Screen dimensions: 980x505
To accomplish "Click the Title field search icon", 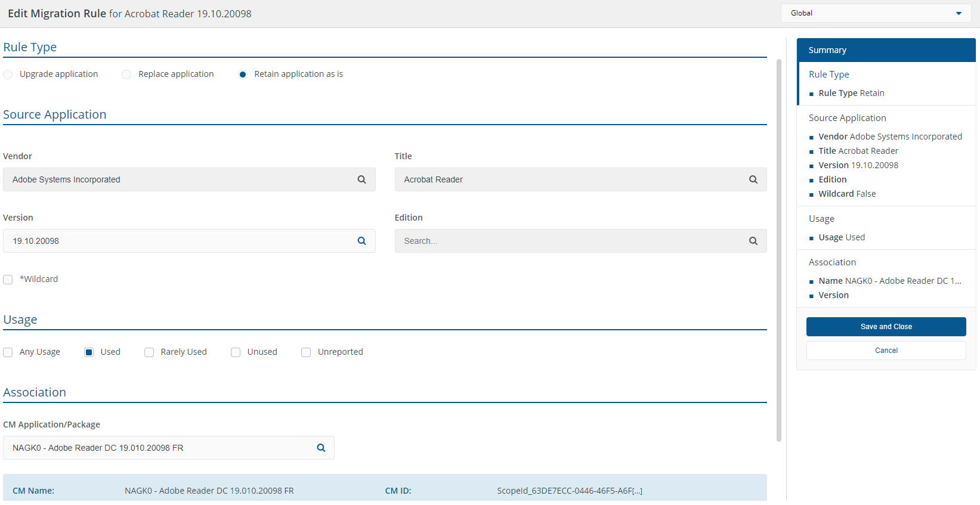I will click(x=753, y=179).
